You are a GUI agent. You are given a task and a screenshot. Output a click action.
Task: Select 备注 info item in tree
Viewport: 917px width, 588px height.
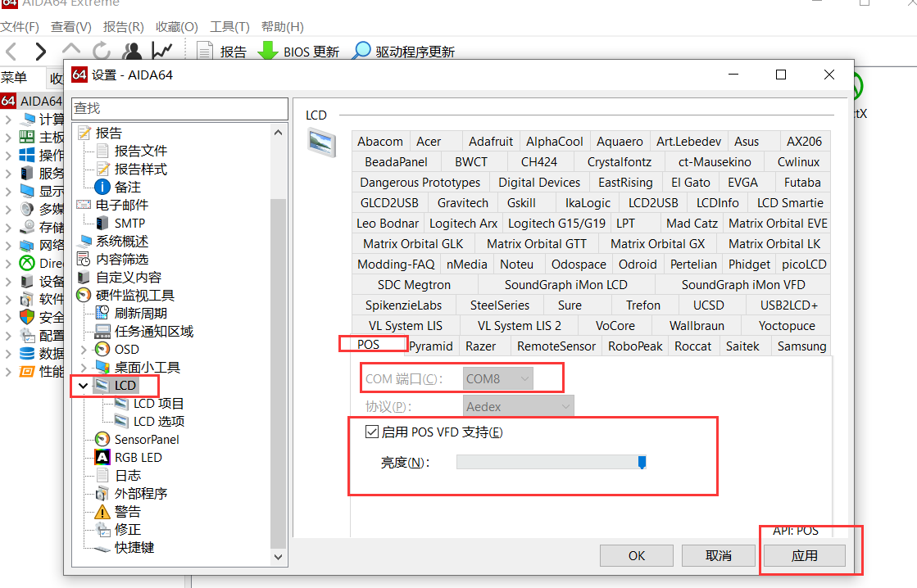tap(128, 187)
